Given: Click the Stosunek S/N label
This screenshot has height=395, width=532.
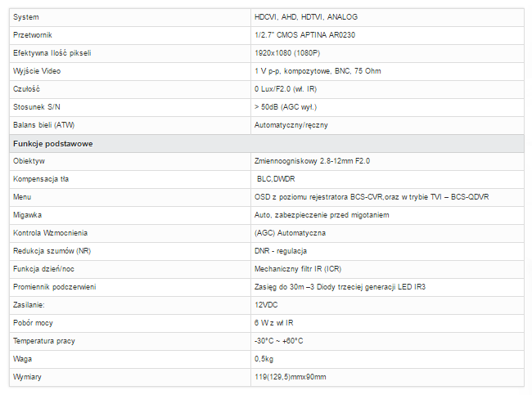Looking at the screenshot, I should (x=37, y=107).
